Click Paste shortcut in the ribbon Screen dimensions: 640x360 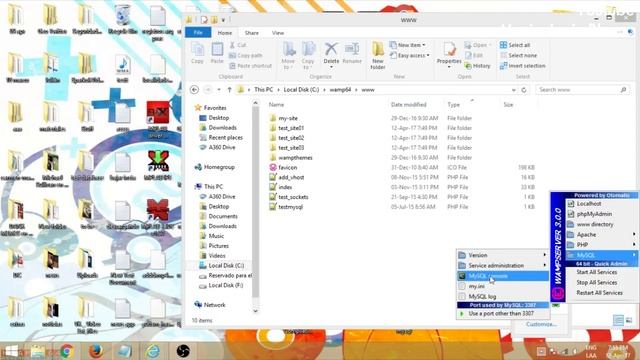point(250,66)
